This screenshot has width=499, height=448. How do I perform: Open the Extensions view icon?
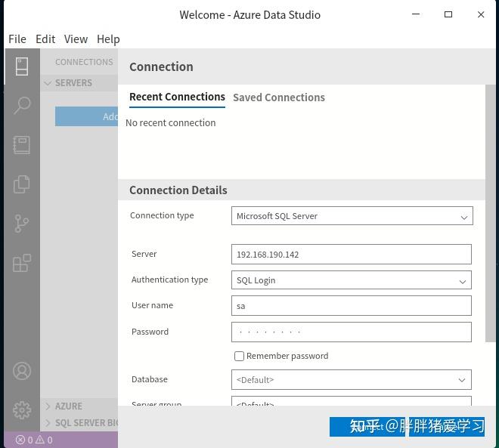pos(22,263)
